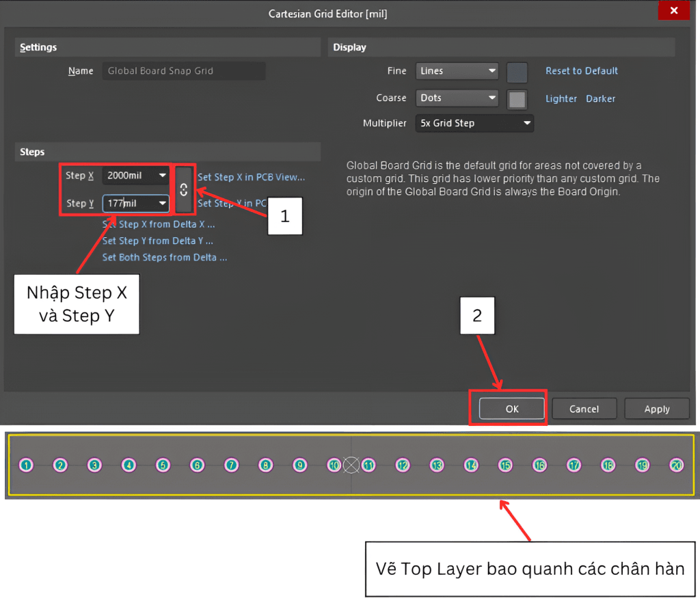
Task: Expand the Coarse display style dropdown
Action: pos(492,98)
